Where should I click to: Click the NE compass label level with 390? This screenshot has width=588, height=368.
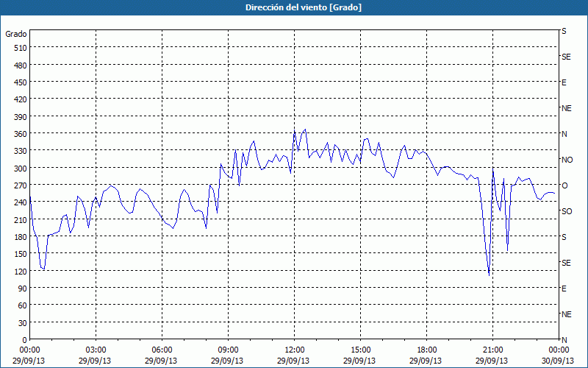tap(566, 108)
